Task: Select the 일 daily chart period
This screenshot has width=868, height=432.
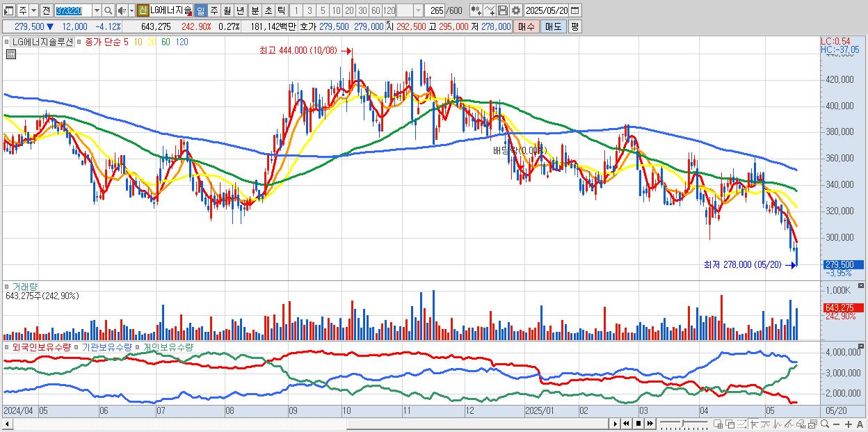Action: click(200, 10)
